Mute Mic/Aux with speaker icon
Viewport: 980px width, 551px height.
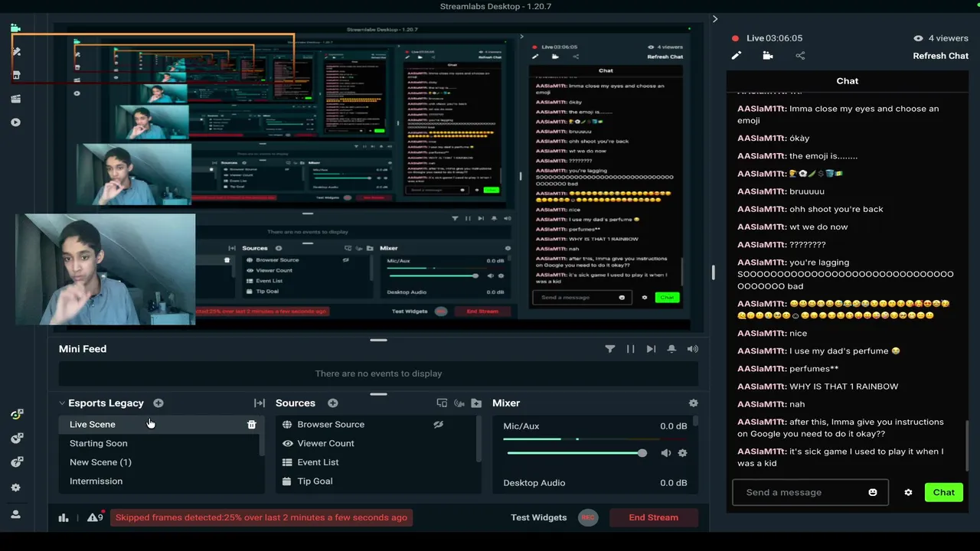click(666, 453)
